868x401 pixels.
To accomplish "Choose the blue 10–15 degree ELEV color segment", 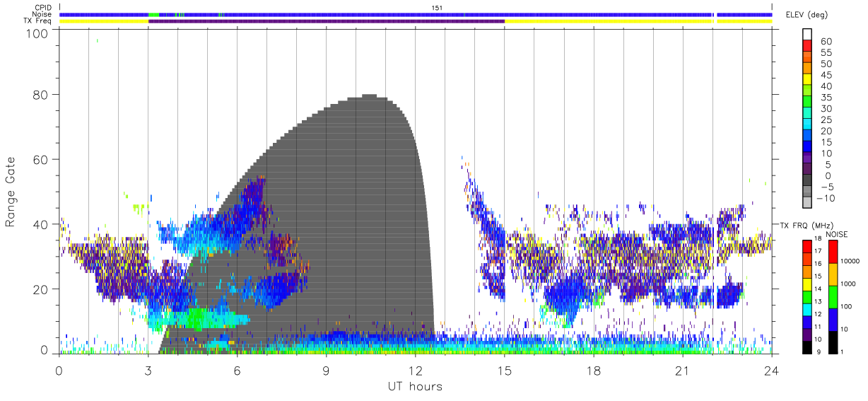I will coord(807,147).
